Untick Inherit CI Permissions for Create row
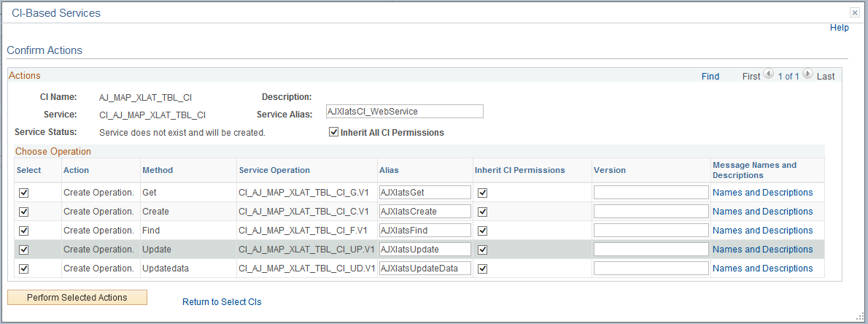The image size is (868, 324). click(482, 212)
